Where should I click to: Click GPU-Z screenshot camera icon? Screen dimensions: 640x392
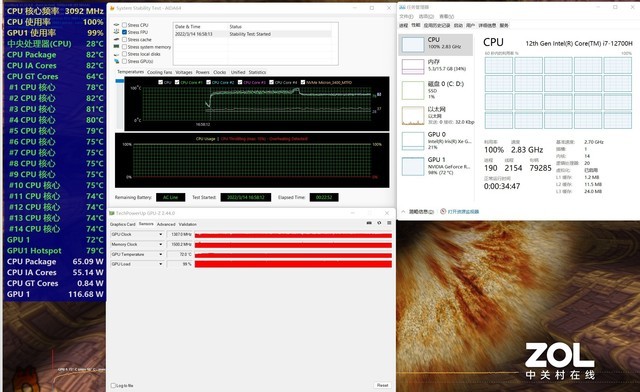pos(369,223)
